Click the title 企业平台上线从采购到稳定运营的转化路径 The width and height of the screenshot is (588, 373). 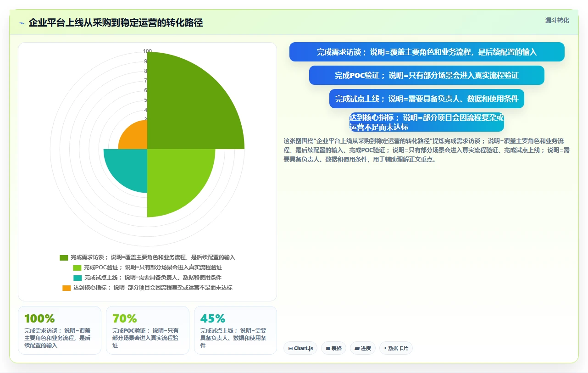click(x=116, y=22)
